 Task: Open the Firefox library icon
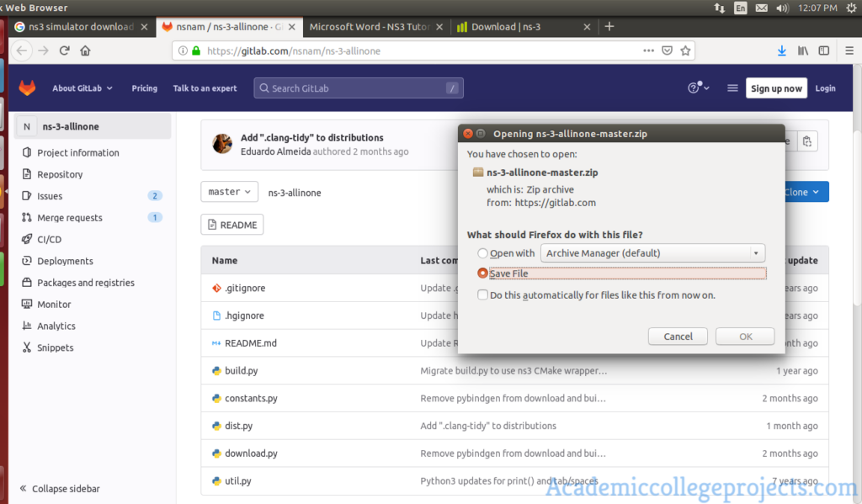tap(802, 50)
